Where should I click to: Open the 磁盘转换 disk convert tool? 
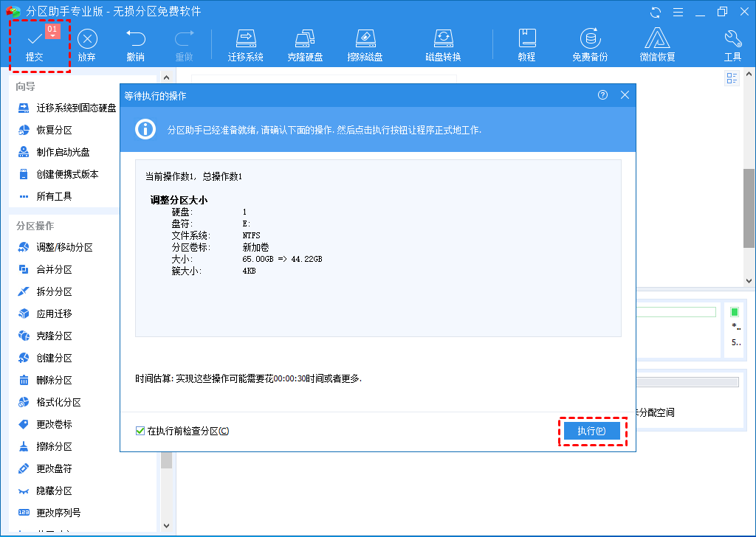click(443, 46)
